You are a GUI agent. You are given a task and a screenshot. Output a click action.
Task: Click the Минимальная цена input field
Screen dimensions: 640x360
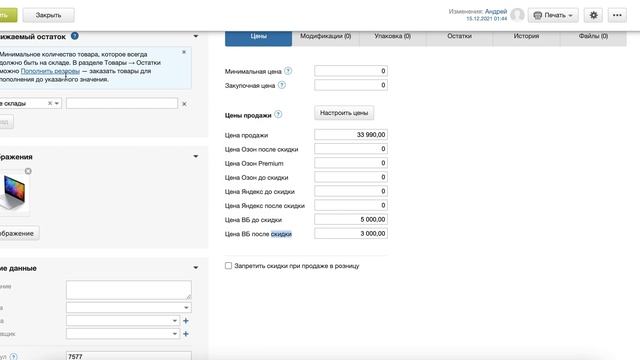pyautogui.click(x=351, y=71)
